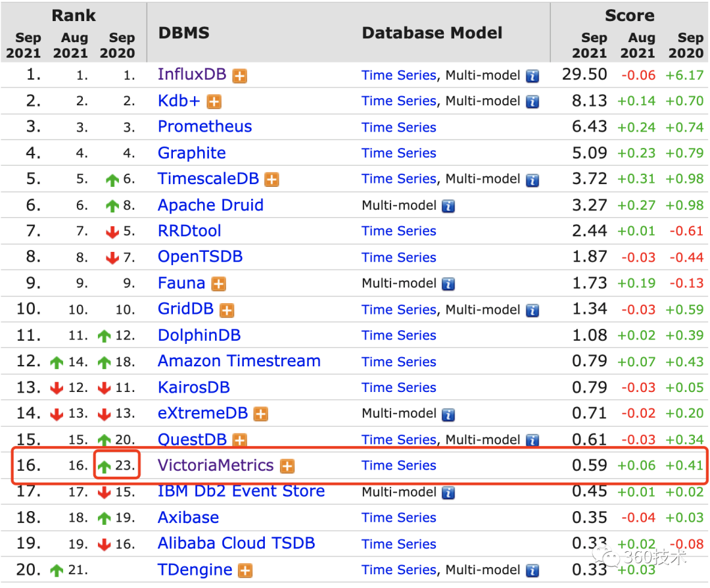The image size is (710, 588).
Task: Open the Graphite DBMS link
Action: (191, 153)
